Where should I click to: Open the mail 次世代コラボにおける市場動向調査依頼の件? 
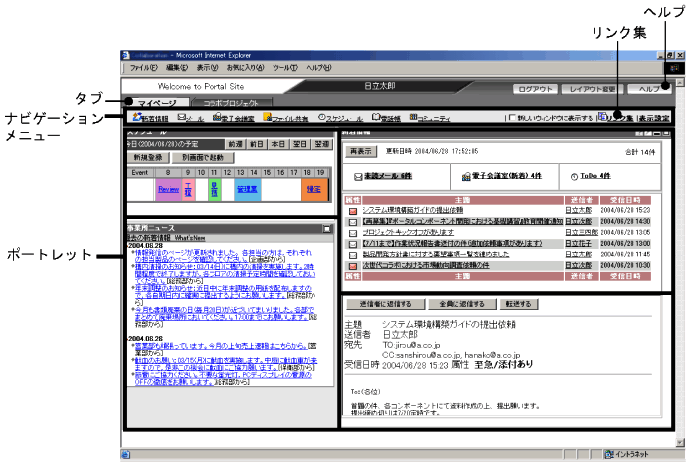(425, 265)
